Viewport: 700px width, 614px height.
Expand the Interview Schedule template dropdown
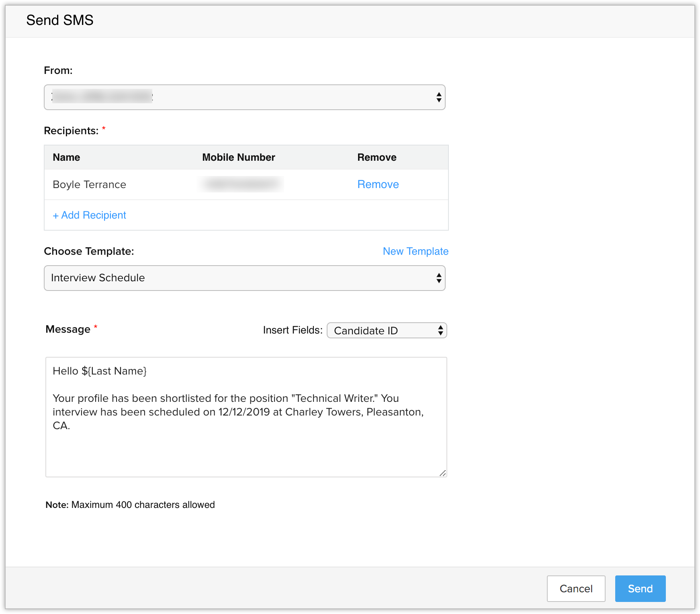[x=244, y=278]
